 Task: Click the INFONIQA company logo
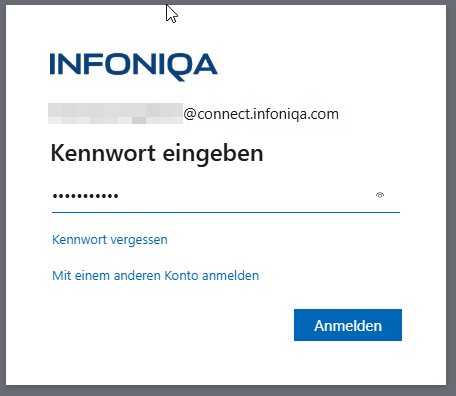(x=134, y=67)
